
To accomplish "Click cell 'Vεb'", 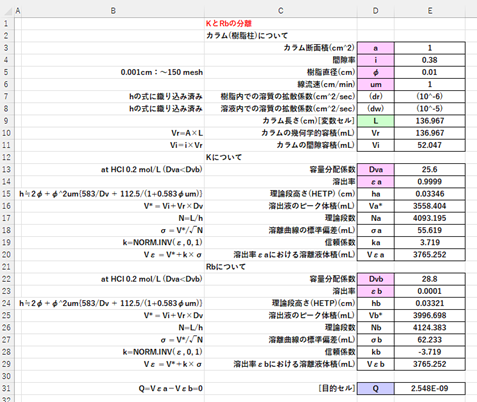I will [376, 364].
